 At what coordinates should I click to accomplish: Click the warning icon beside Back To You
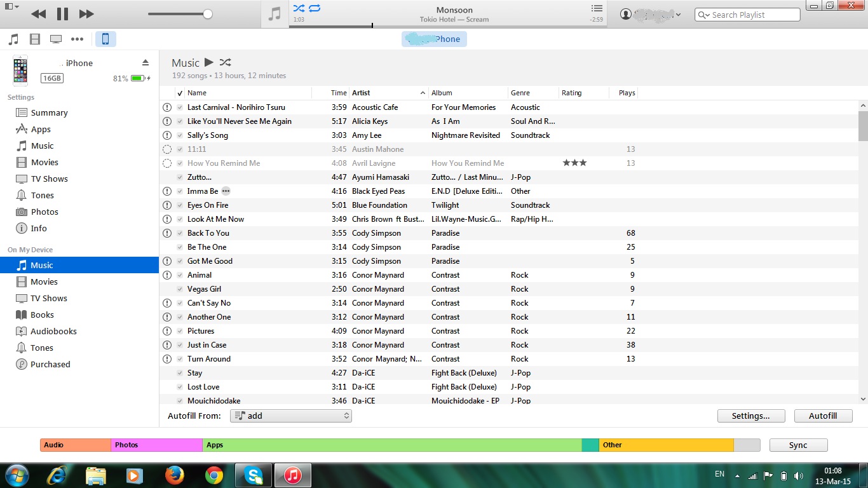[167, 233]
